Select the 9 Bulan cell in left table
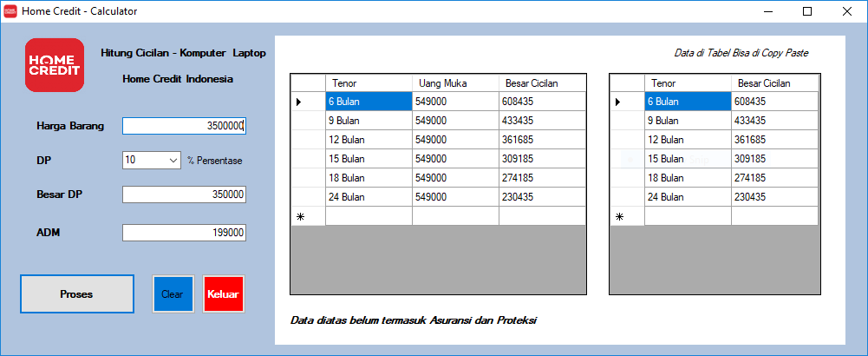 (369, 121)
